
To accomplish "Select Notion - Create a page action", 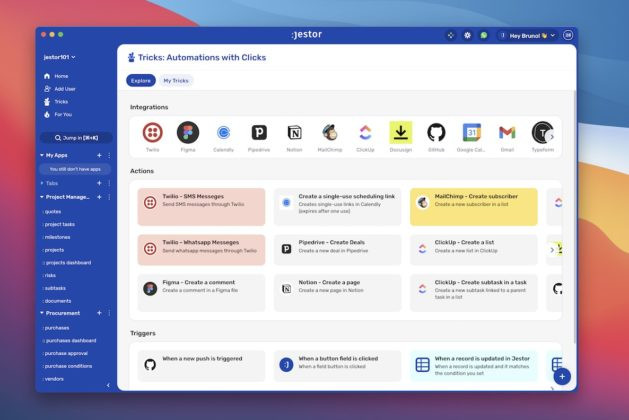I will click(337, 293).
